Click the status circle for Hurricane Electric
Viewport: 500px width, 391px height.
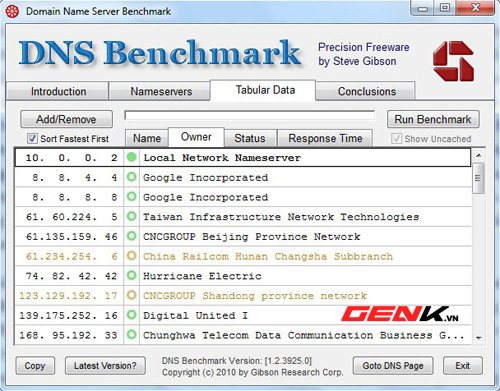point(132,276)
